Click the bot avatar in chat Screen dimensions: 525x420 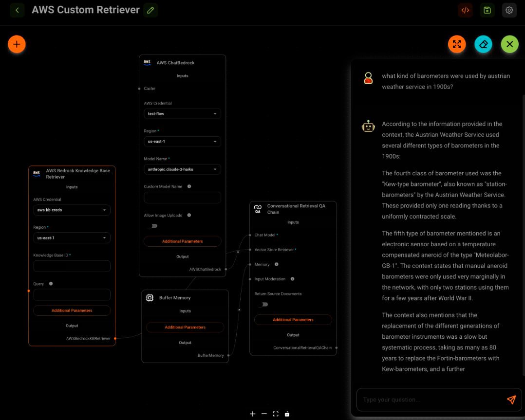[368, 126]
